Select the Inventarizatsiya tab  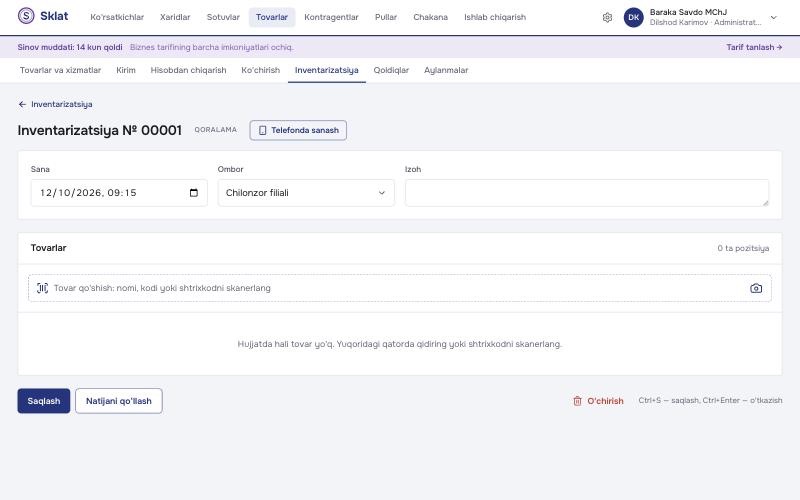click(327, 70)
